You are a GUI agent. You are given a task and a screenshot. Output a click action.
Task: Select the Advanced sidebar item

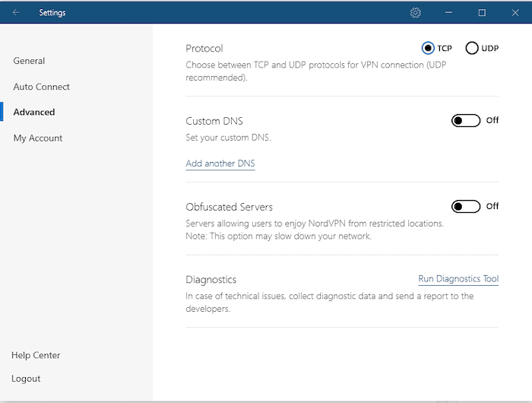tap(34, 112)
